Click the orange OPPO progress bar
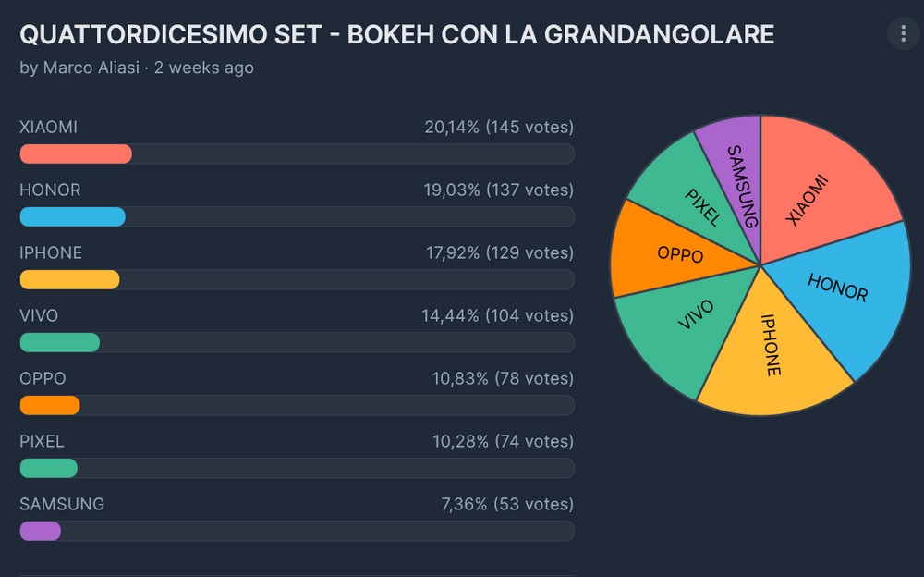 pyautogui.click(x=50, y=405)
